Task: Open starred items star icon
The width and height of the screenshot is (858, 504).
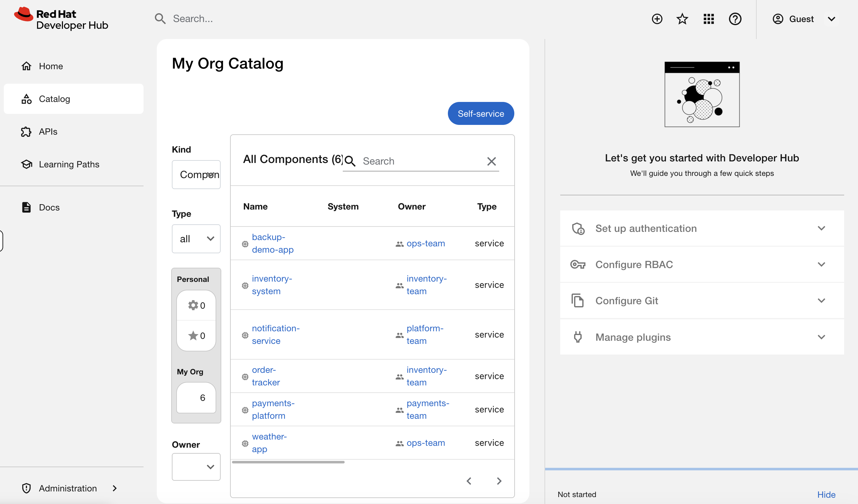Action: pyautogui.click(x=682, y=19)
